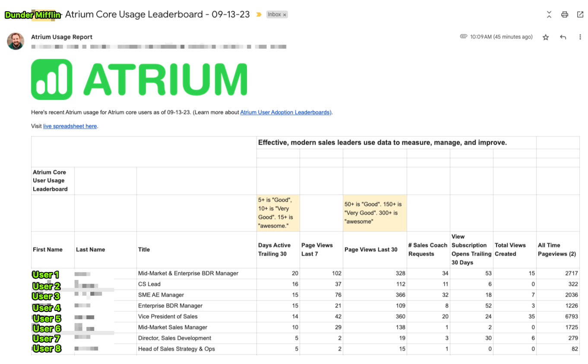Screen dimensions: 588x364
Task: Click the yellow '5+ is Good' note cell
Action: (278, 213)
